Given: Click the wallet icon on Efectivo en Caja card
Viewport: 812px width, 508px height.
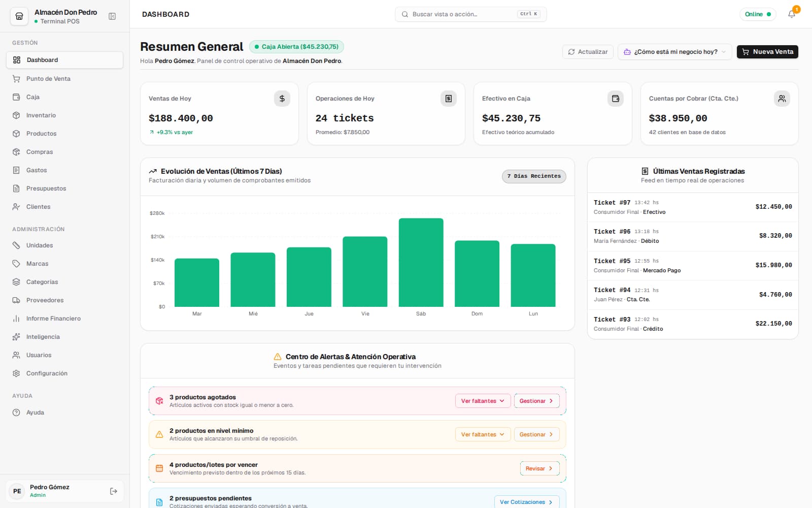Looking at the screenshot, I should tap(616, 99).
